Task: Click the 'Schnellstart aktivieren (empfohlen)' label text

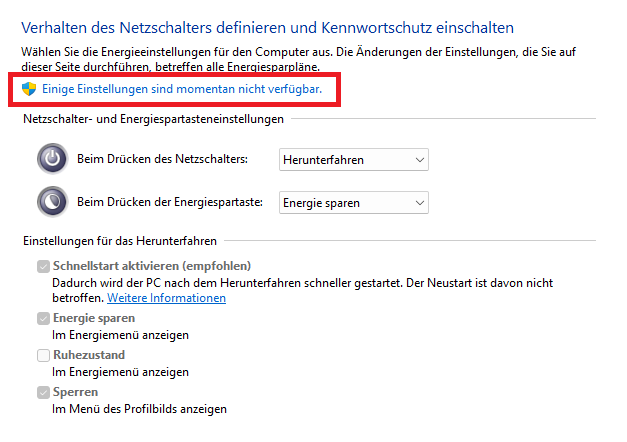Action: (151, 266)
